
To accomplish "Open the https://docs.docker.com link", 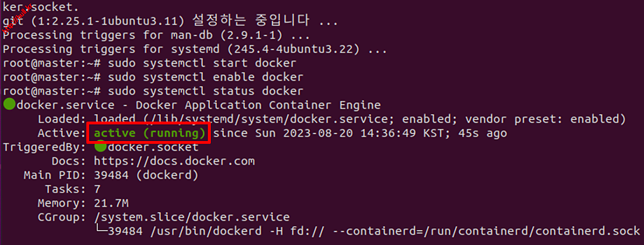I will 174,161.
